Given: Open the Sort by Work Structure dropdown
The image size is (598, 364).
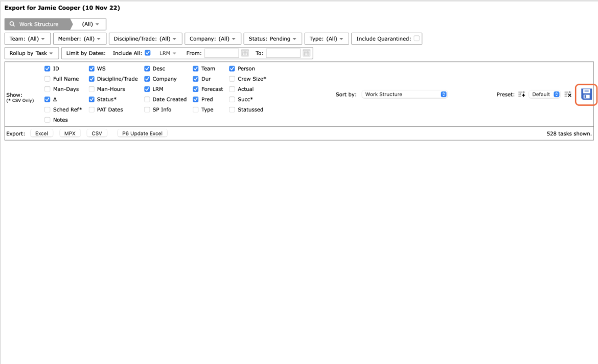Looking at the screenshot, I should pyautogui.click(x=404, y=94).
